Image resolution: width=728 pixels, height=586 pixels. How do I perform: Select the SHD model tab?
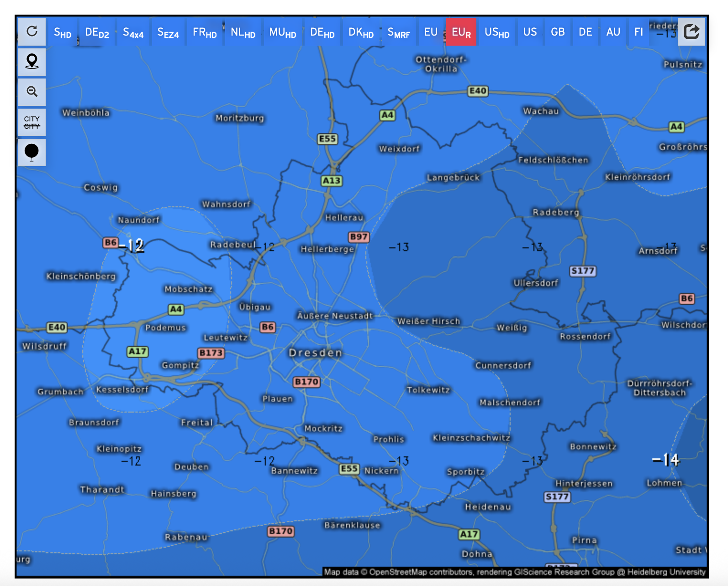tap(63, 32)
